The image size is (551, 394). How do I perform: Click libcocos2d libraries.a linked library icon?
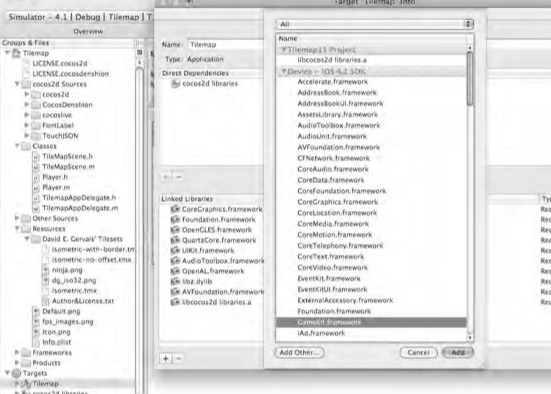175,302
